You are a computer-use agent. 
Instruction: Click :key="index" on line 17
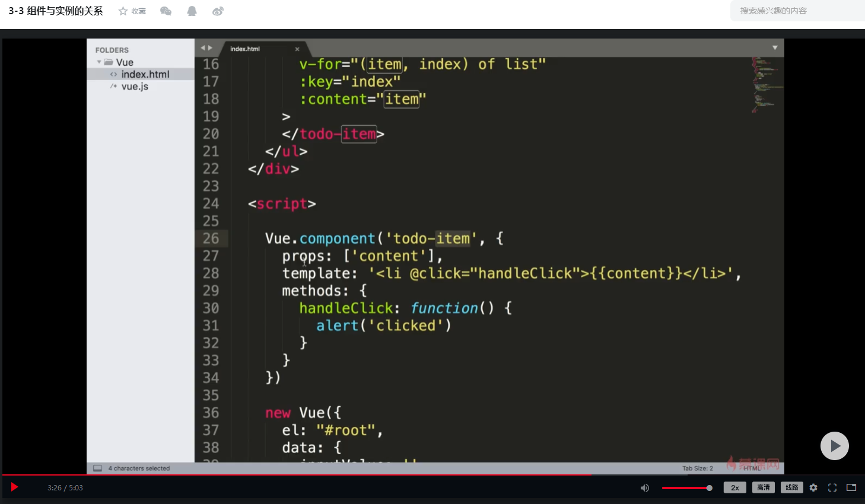(350, 82)
